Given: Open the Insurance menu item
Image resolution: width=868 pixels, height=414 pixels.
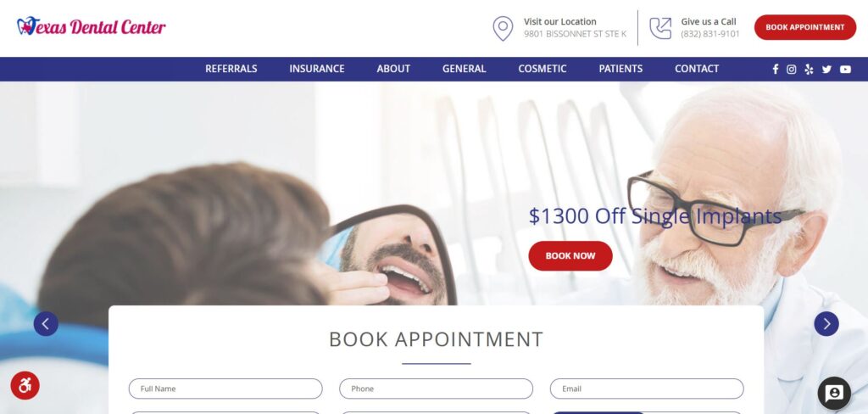Looking at the screenshot, I should (x=317, y=69).
